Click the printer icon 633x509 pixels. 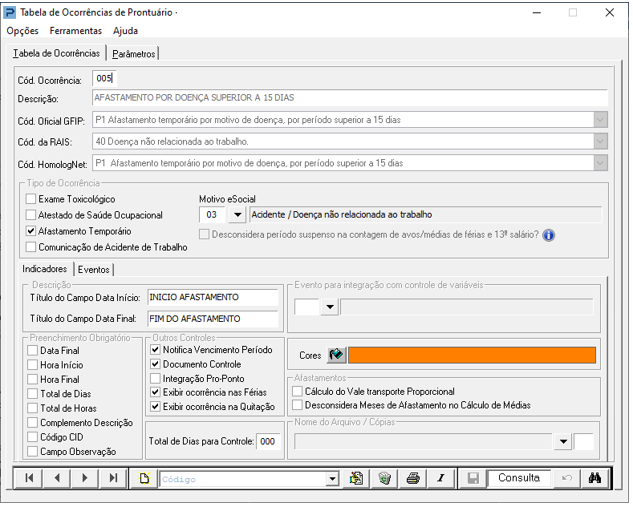click(413, 479)
